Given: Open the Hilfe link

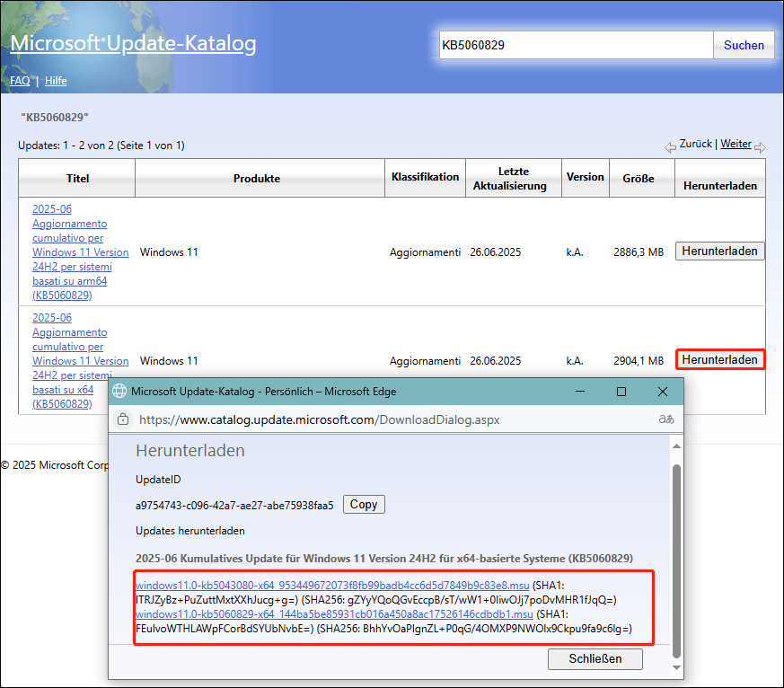Looking at the screenshot, I should point(56,81).
